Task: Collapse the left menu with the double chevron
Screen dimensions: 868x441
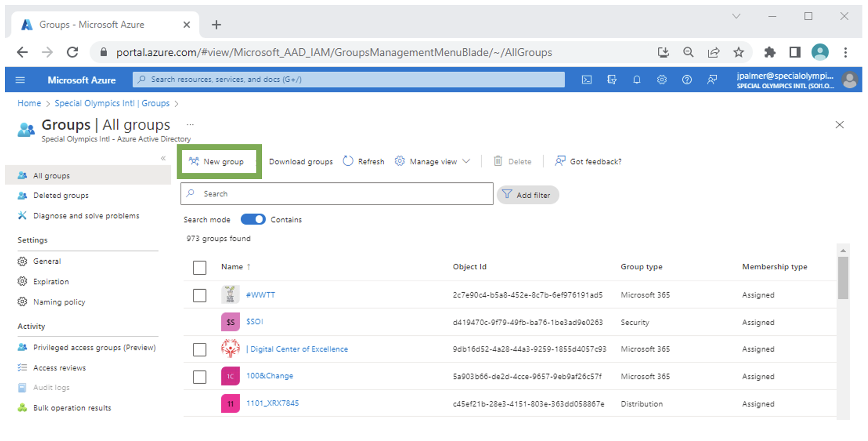Action: (163, 159)
